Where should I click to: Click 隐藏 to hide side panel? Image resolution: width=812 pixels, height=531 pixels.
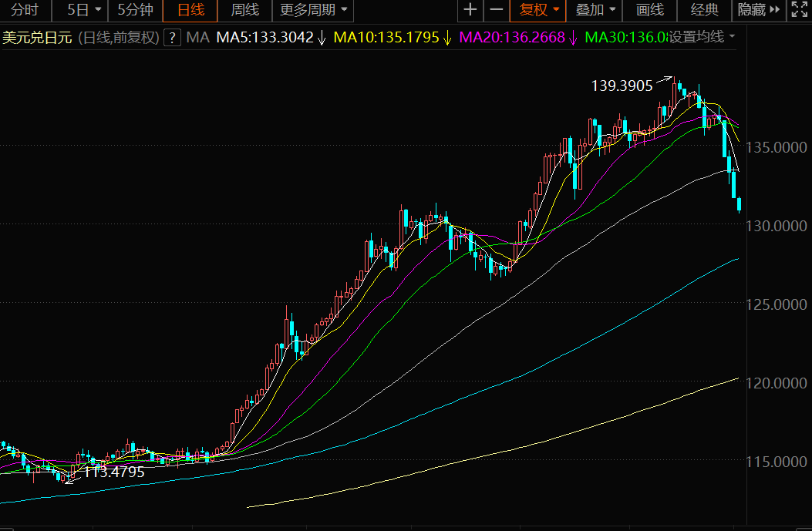click(x=758, y=10)
